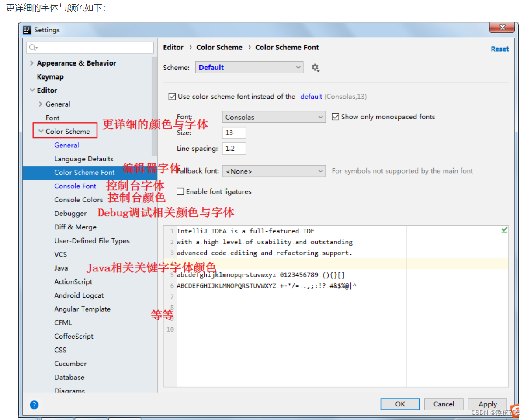Open the Font Consolas dropdown
Screen dimensions: 527x420
pyautogui.click(x=274, y=117)
